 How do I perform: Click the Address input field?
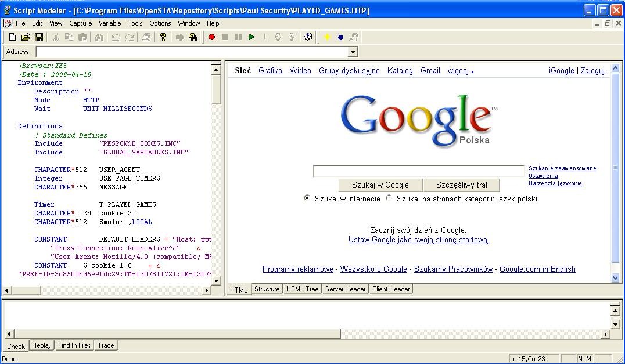pos(192,52)
